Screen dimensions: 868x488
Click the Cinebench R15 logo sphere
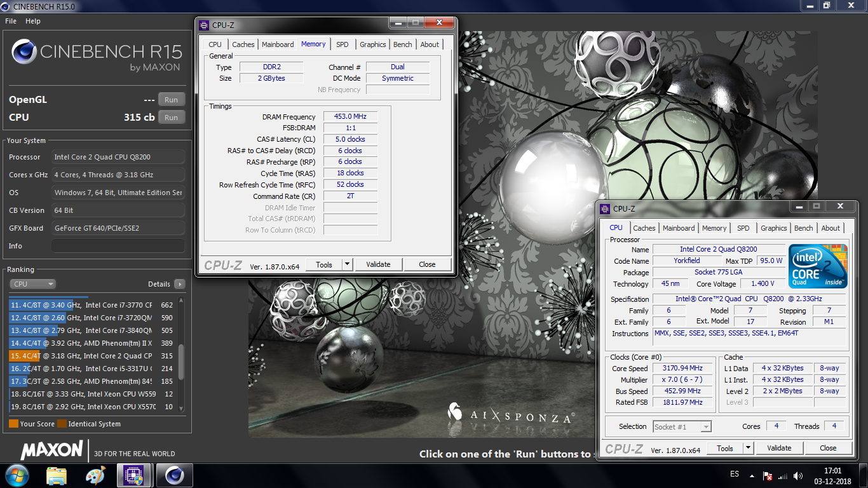tap(24, 51)
